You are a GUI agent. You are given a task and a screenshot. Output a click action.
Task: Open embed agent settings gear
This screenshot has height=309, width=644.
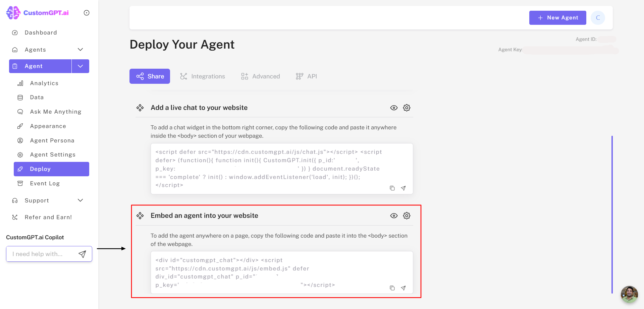[x=407, y=215]
